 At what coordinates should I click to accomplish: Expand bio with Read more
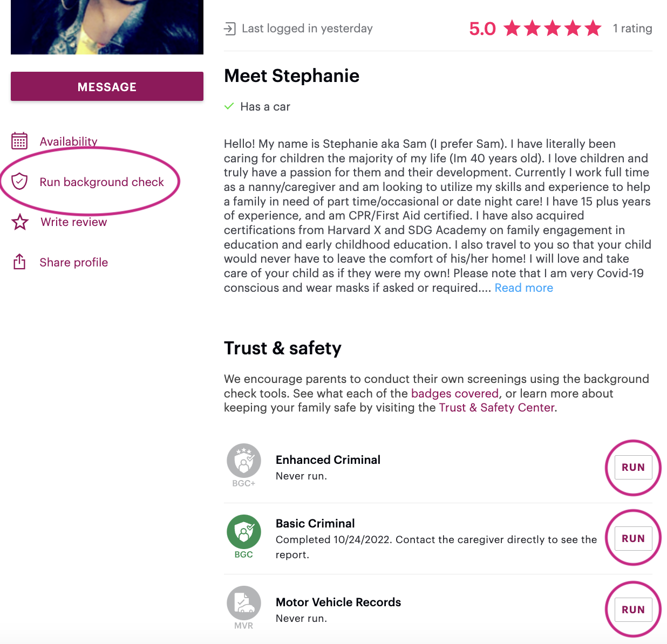pyautogui.click(x=523, y=288)
